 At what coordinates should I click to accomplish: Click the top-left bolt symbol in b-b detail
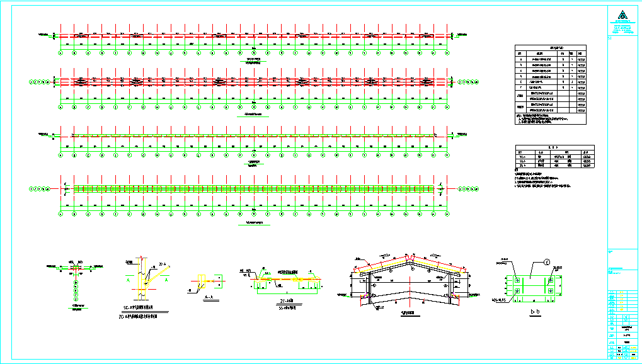tap(517, 280)
